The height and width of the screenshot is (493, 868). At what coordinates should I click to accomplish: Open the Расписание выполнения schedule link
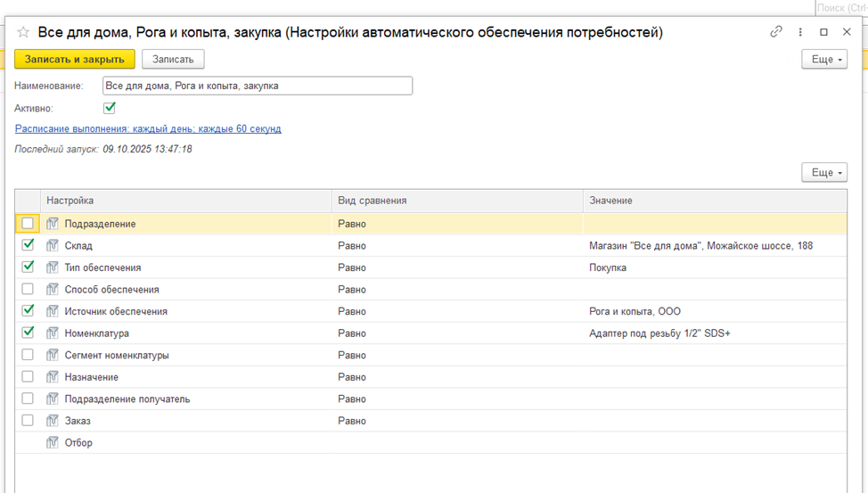[148, 128]
